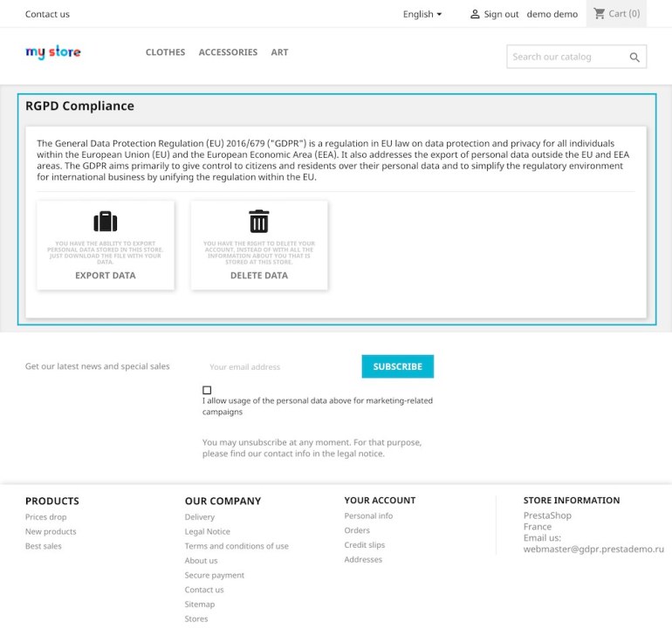Click the shopping cart icon
Screen dimensions: 672x635
(600, 14)
